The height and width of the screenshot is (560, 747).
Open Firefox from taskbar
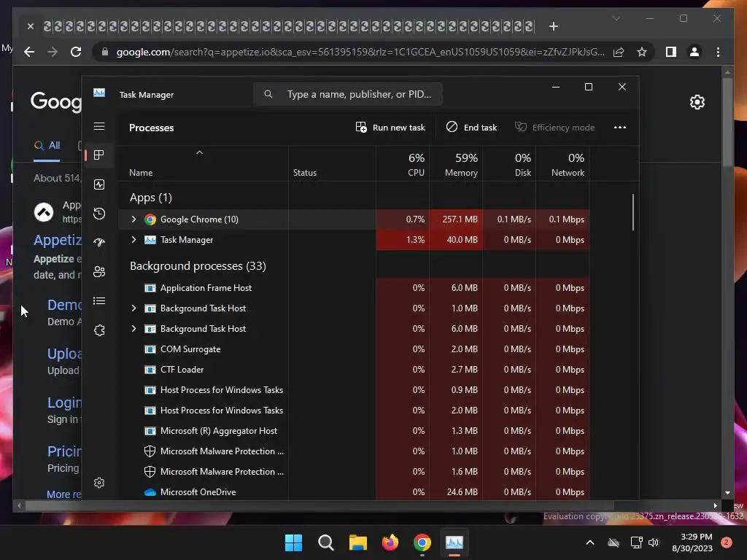[x=390, y=542]
